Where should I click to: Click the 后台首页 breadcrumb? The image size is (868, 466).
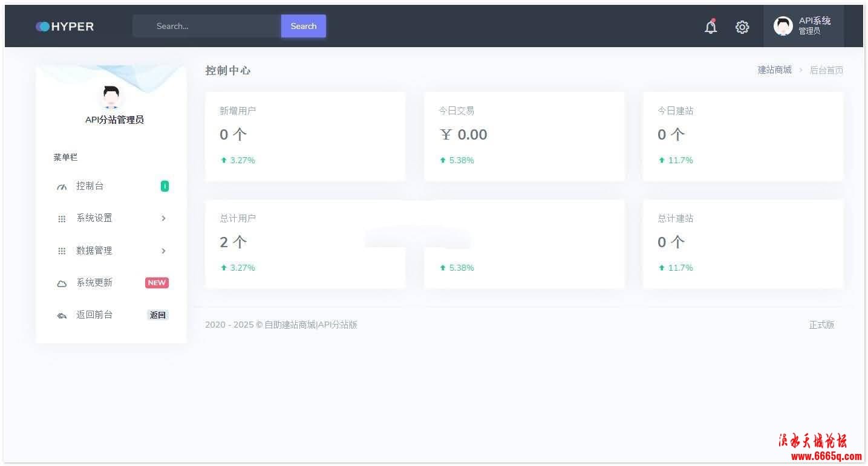pyautogui.click(x=826, y=70)
